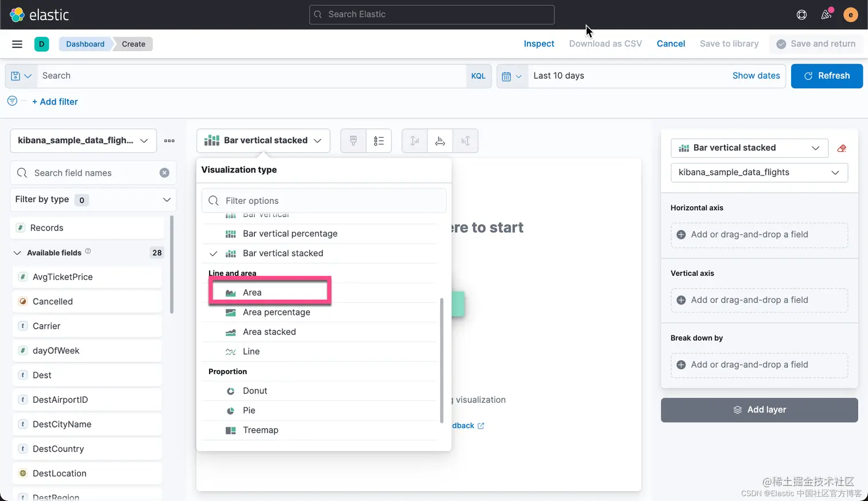Open the visual options paintbrush icon
The width and height of the screenshot is (868, 501).
click(x=354, y=141)
